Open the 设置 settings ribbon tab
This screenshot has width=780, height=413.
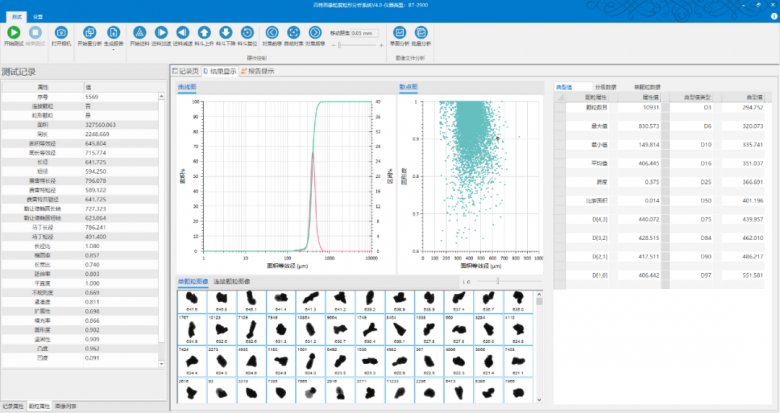point(37,17)
